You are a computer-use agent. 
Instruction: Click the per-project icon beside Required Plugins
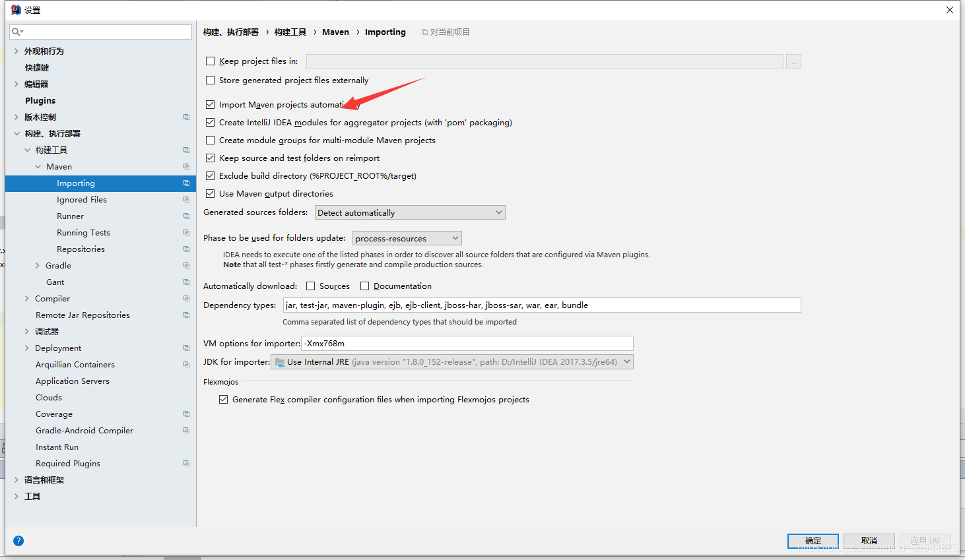186,464
